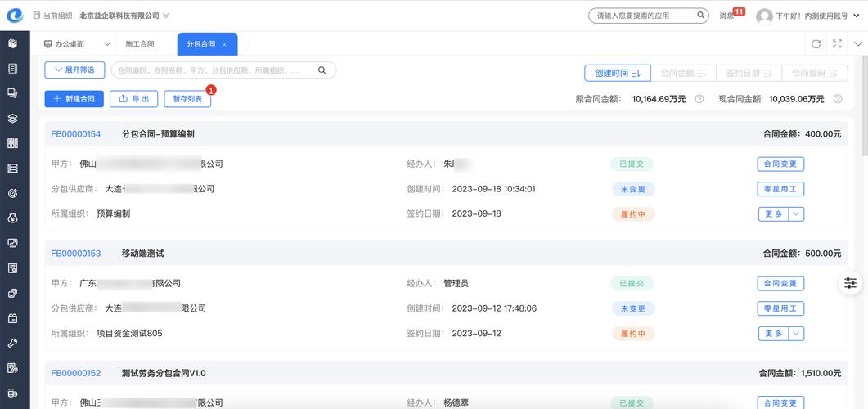Viewport: 868px width, 409px height.
Task: Open the file binders icon in sidebar
Action: [12, 143]
